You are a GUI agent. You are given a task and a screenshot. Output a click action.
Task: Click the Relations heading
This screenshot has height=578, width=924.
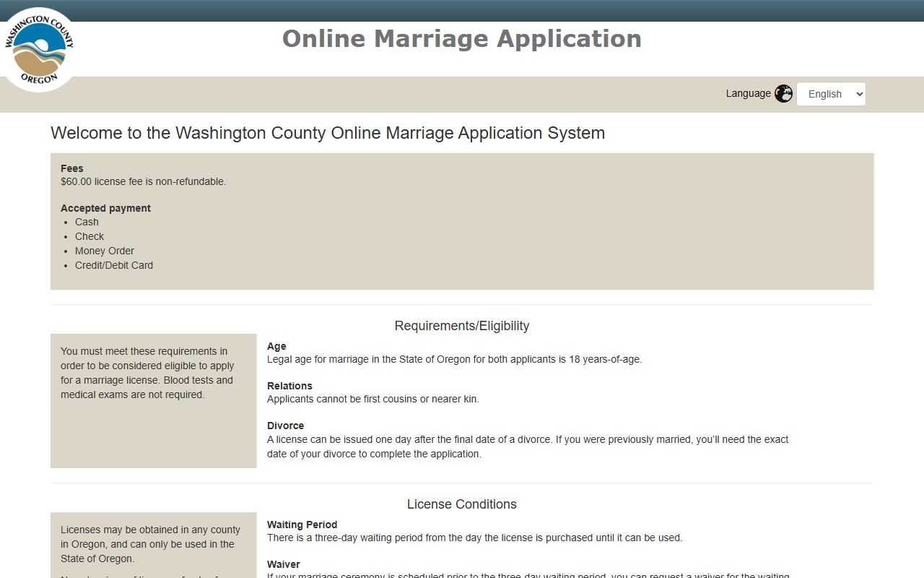point(289,386)
